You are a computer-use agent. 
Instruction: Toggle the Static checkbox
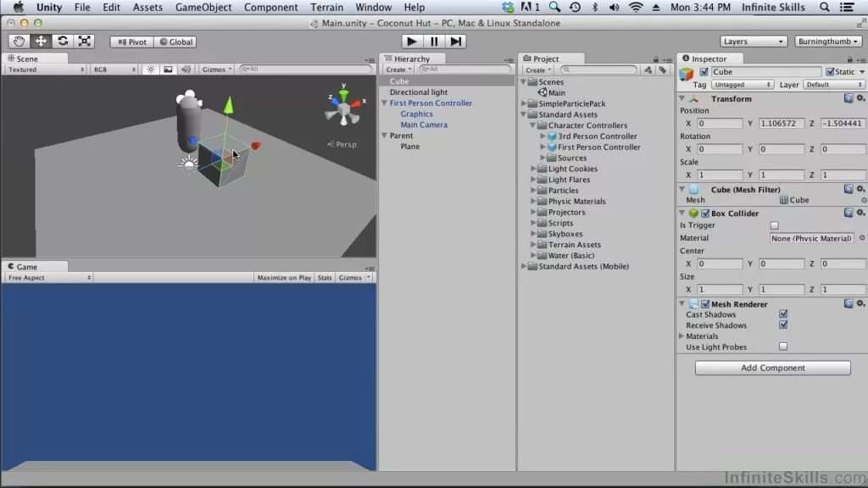tap(830, 72)
